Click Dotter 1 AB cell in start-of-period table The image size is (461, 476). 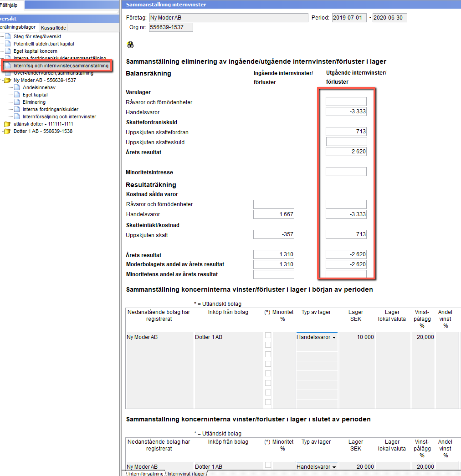(229, 337)
